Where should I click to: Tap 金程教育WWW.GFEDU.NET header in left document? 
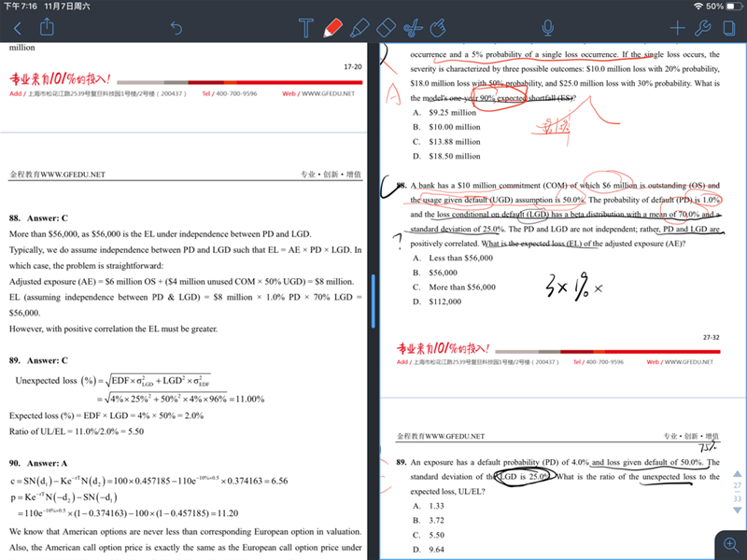[57, 175]
